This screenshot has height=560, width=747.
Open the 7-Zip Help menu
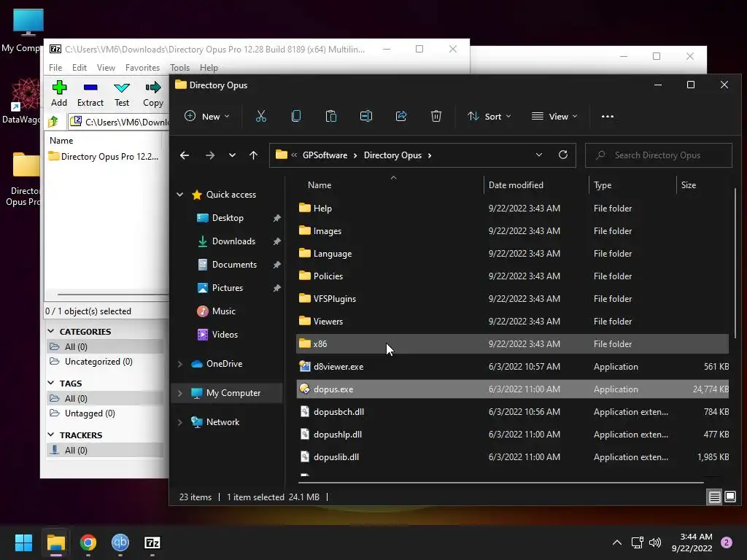click(209, 68)
